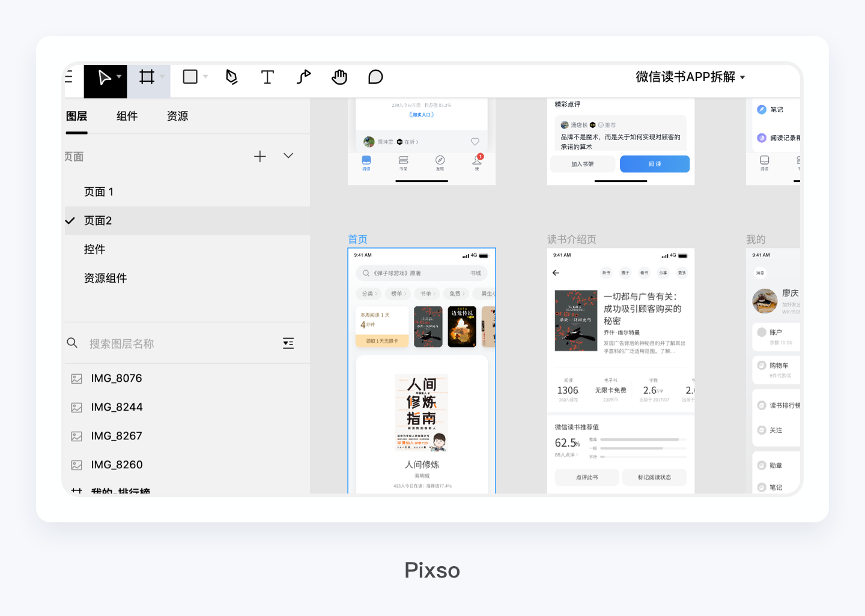
Task: Click blue 阅读 button in mockup
Action: tap(655, 164)
